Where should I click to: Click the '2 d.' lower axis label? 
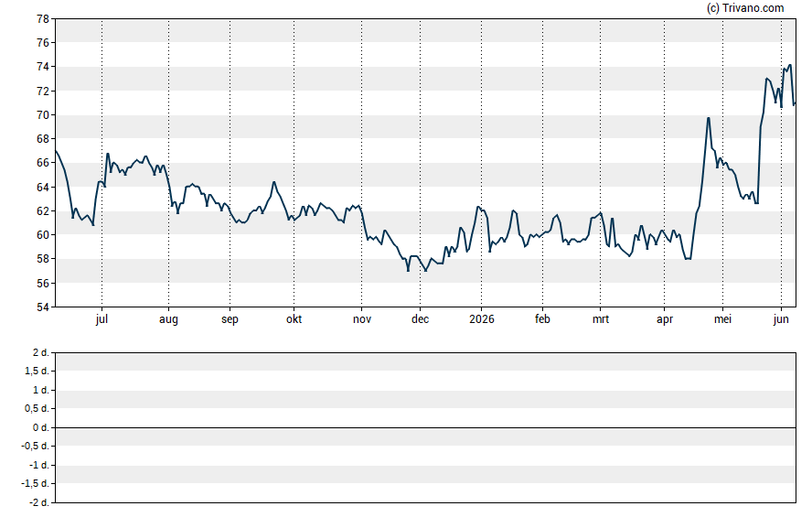tap(40, 353)
